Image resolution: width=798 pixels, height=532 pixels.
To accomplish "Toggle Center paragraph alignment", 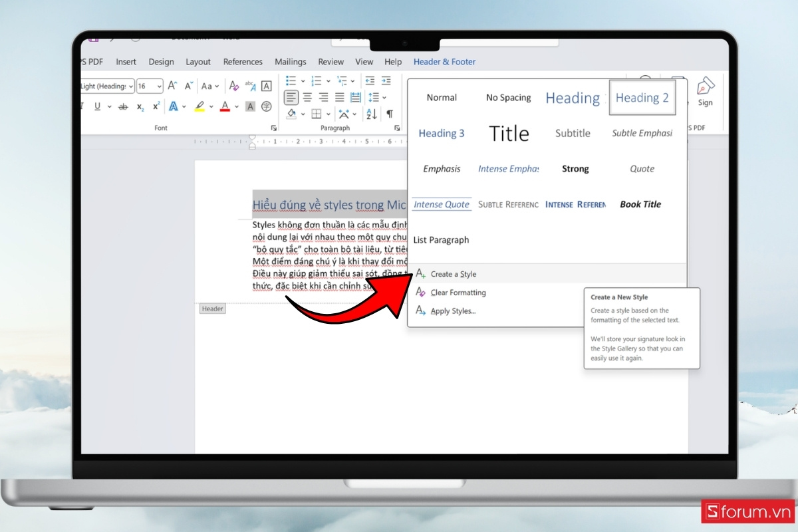I will 307,97.
